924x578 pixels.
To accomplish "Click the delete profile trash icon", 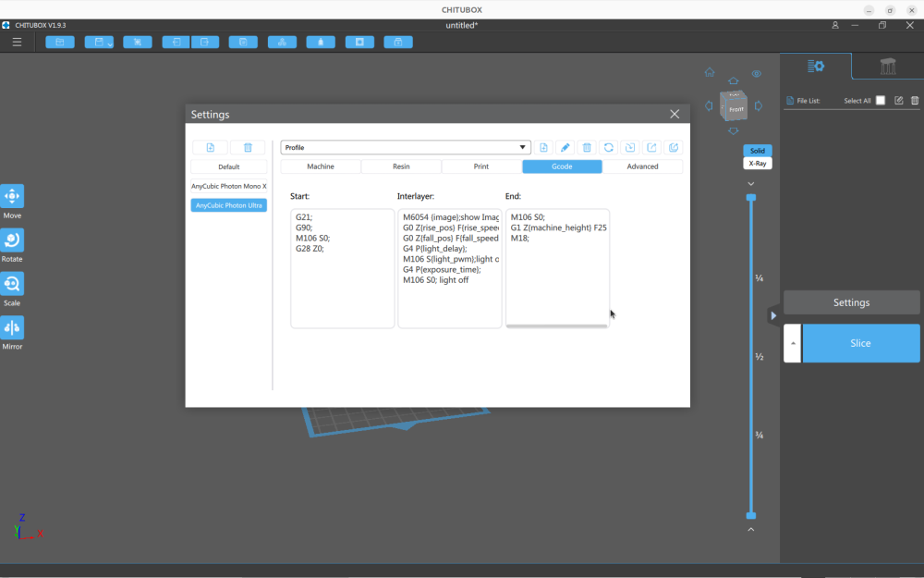I will (587, 147).
